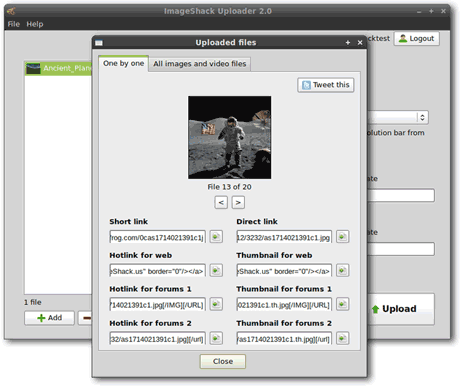Viewport: 465px width, 387px height.
Task: Go to the next uploaded file
Action: (x=238, y=202)
